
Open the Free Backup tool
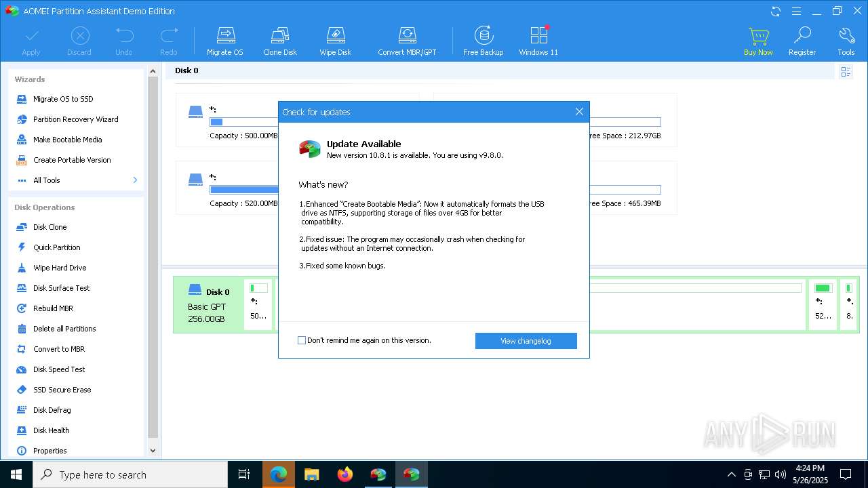[x=484, y=41]
